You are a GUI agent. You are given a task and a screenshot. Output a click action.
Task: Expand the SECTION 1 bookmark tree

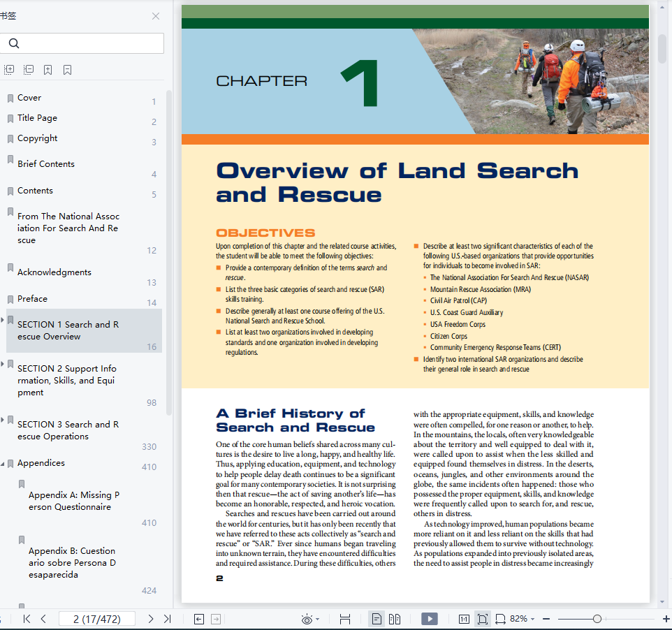click(x=3, y=320)
